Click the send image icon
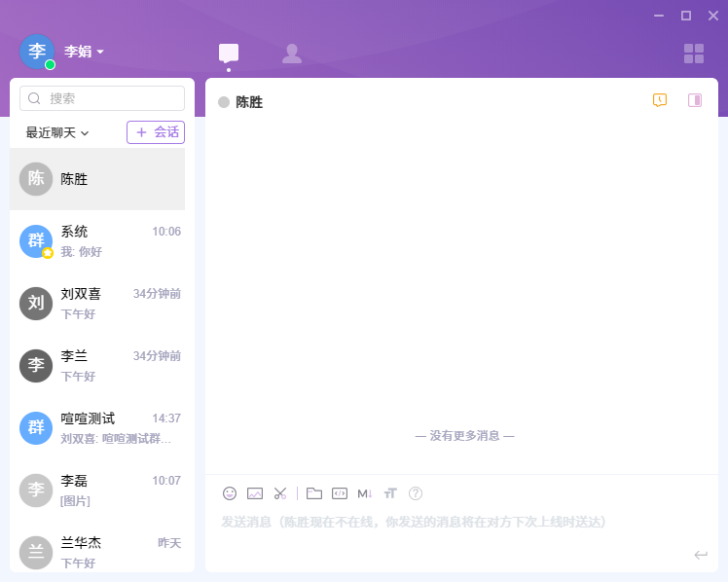Viewport: 728px width, 582px height. point(255,493)
